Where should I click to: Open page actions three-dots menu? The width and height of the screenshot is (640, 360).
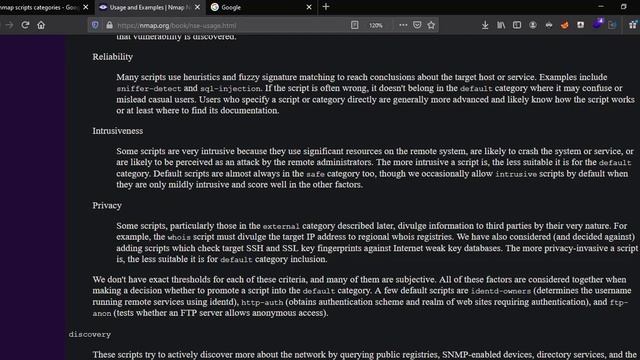pyautogui.click(x=403, y=25)
